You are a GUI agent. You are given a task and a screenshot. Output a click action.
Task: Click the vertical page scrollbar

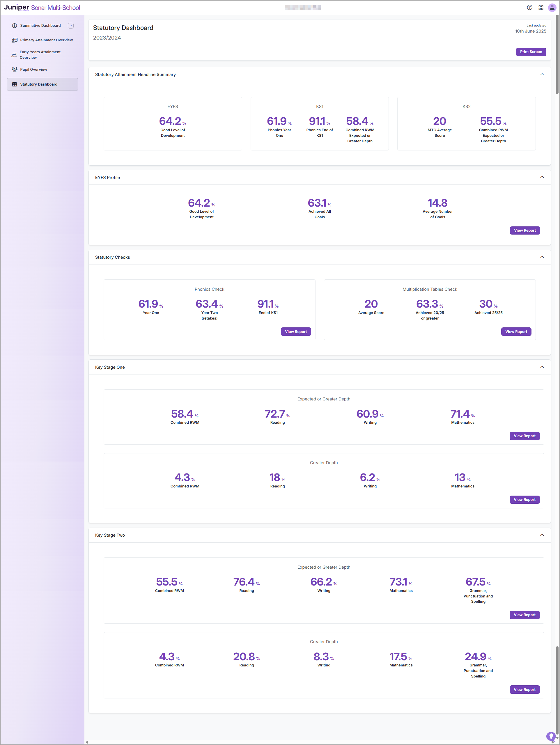coord(557,54)
